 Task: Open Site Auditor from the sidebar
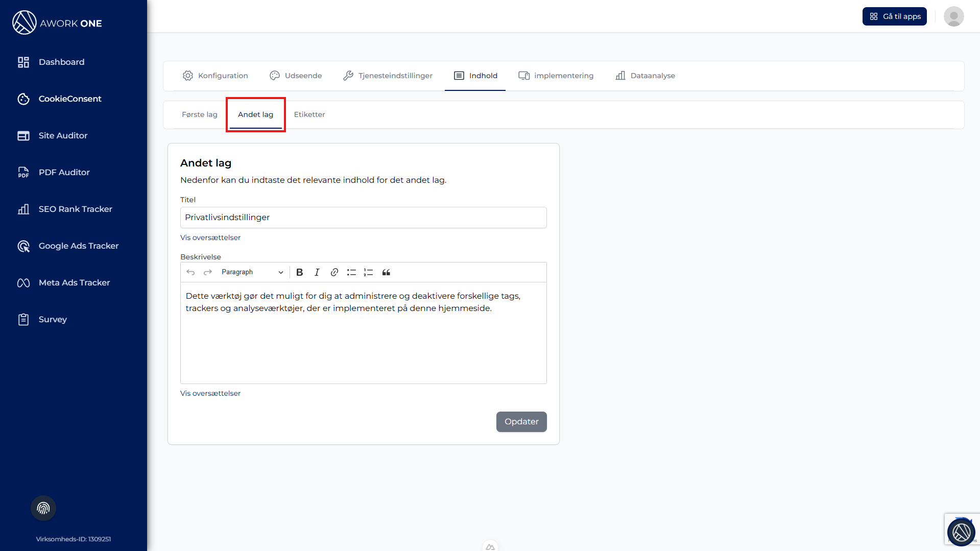click(x=63, y=135)
